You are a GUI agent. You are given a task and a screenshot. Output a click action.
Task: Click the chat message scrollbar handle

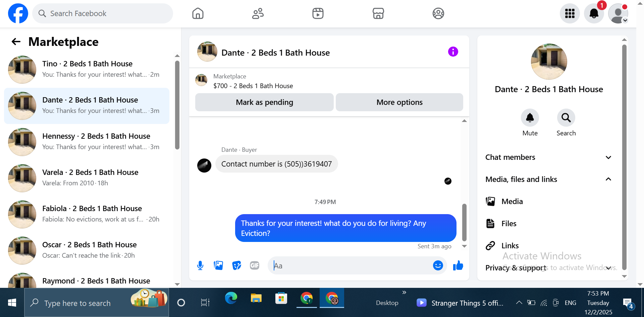point(464,223)
